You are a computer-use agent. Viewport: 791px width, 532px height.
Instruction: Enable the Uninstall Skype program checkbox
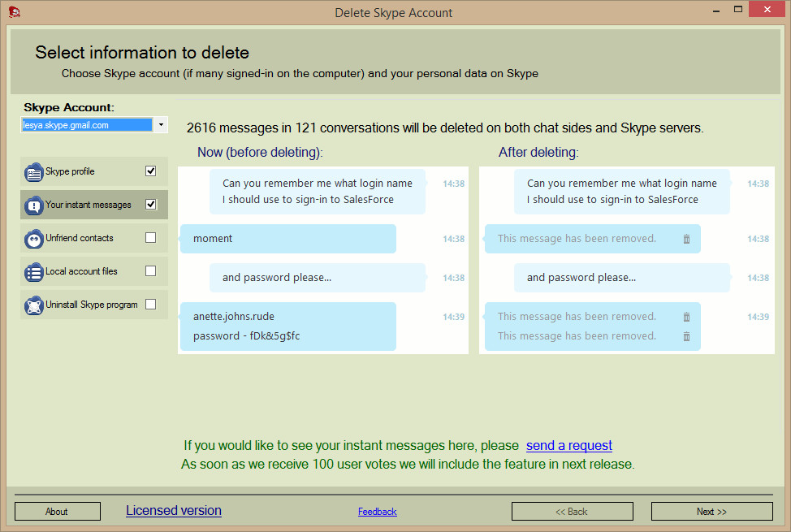click(x=150, y=305)
